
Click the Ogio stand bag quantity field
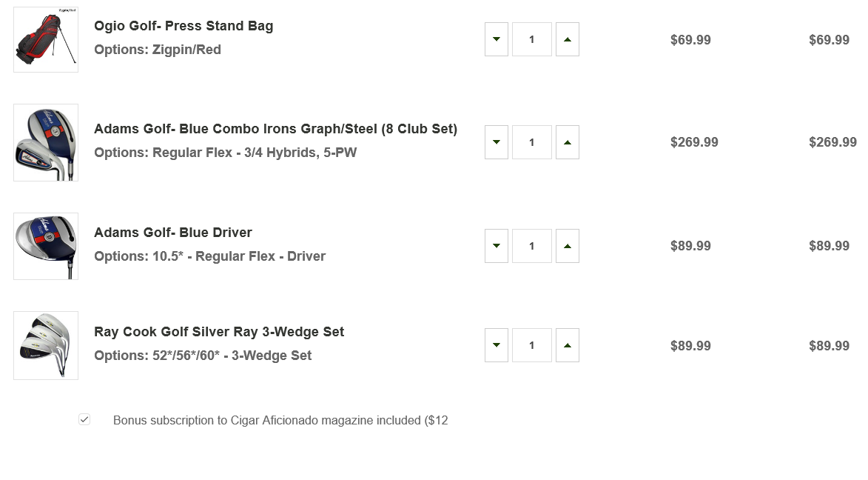coord(532,39)
